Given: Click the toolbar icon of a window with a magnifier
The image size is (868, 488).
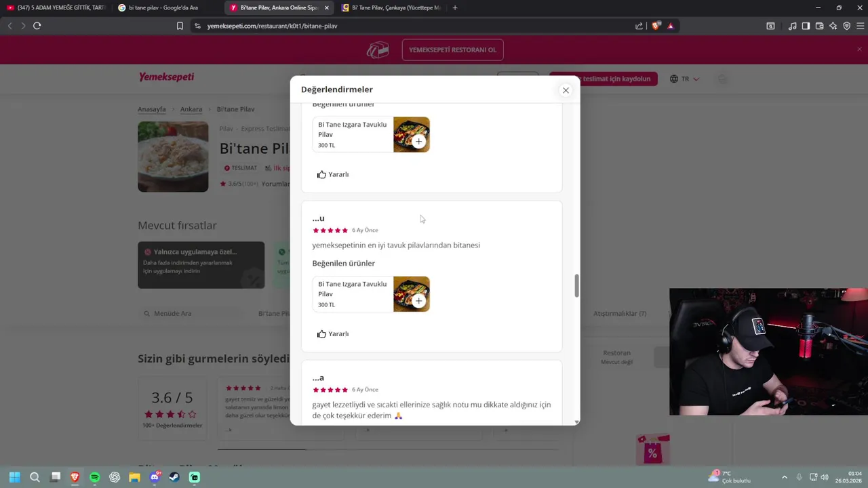Looking at the screenshot, I should pyautogui.click(x=770, y=26).
